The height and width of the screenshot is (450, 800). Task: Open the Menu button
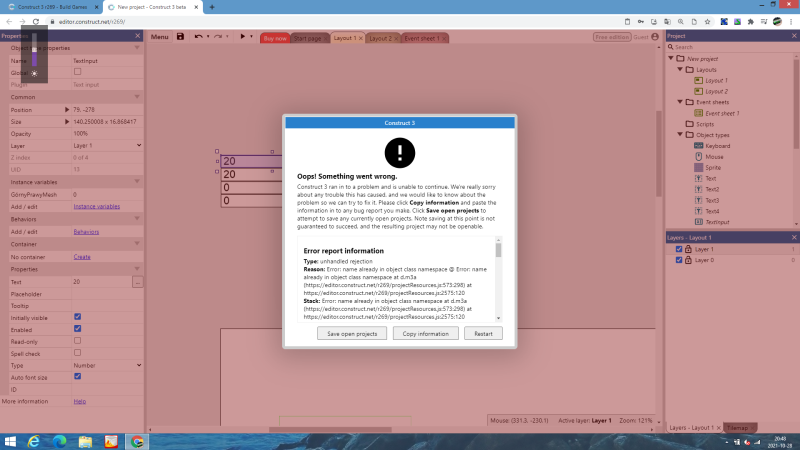tap(159, 37)
